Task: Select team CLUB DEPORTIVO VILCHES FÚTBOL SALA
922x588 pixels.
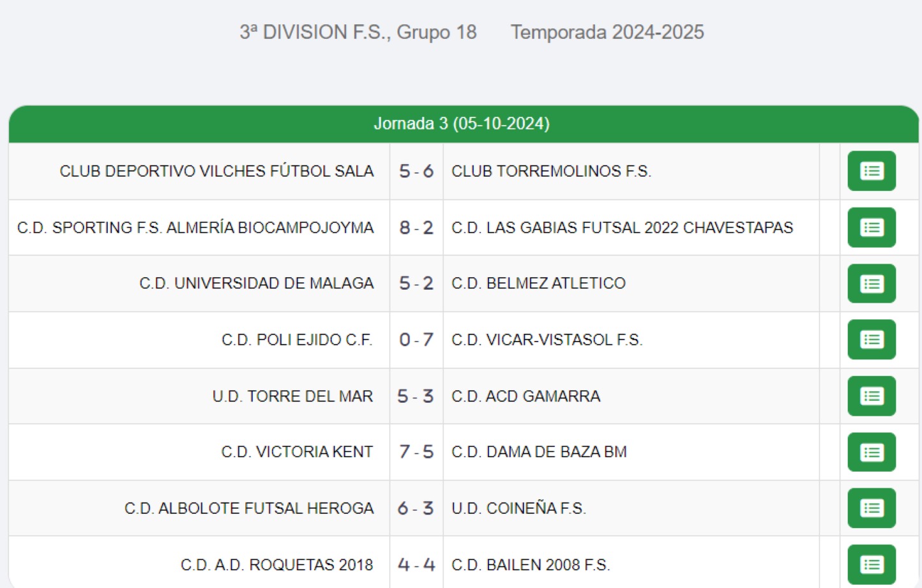Action: [216, 171]
